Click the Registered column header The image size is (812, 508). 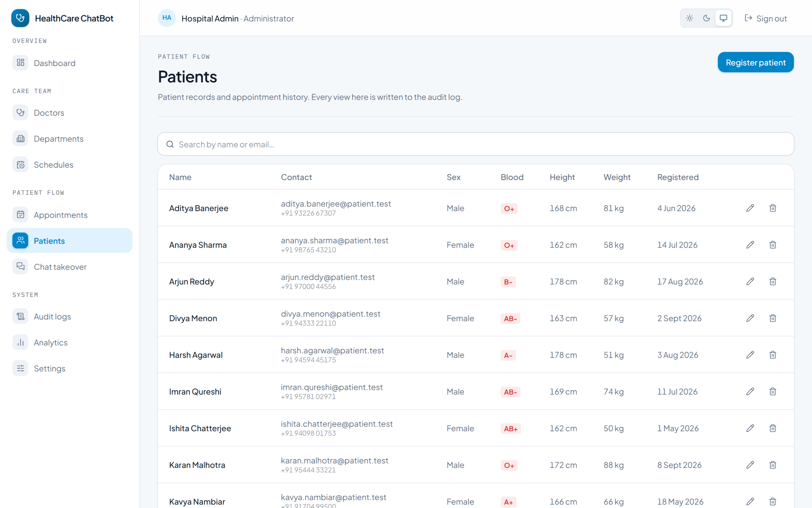pos(678,177)
